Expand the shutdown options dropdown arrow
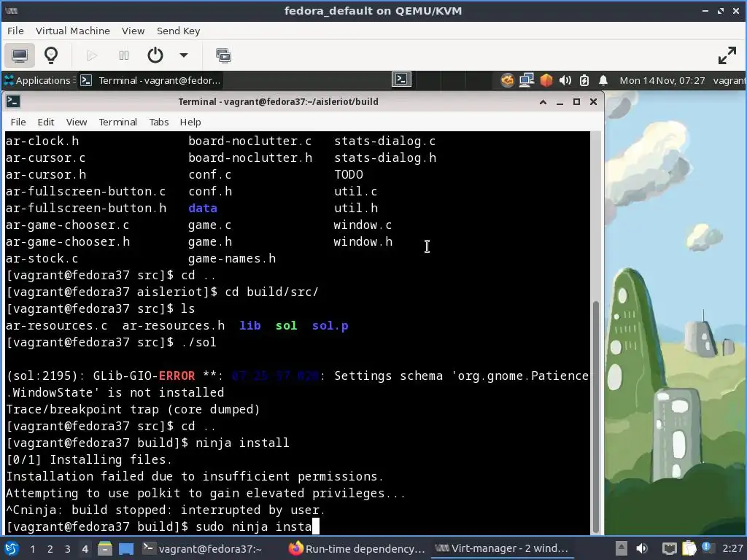 (x=183, y=55)
